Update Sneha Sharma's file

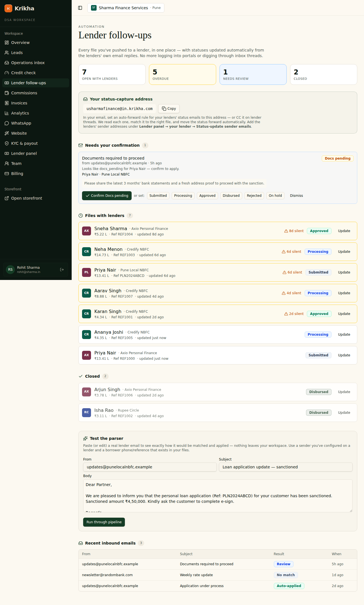(344, 231)
